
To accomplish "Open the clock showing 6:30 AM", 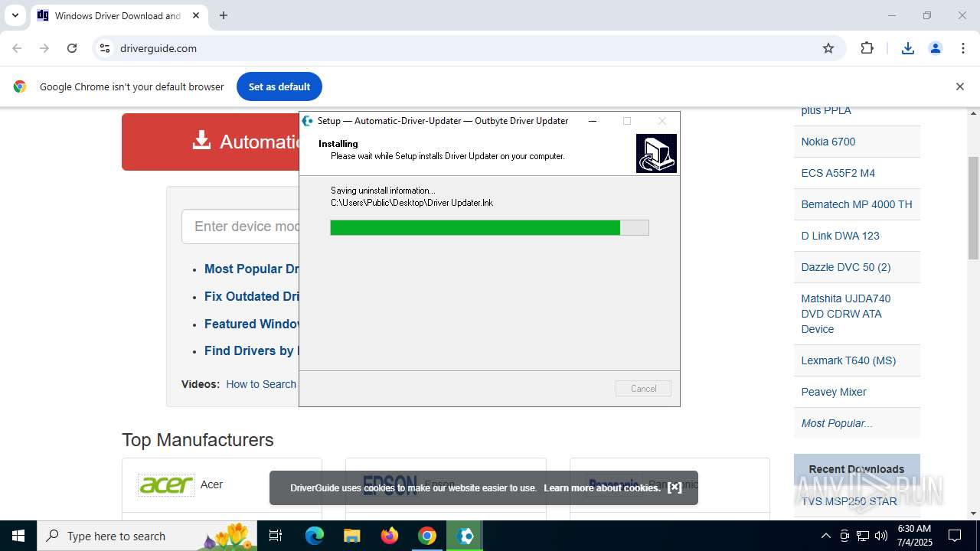I will (914, 536).
